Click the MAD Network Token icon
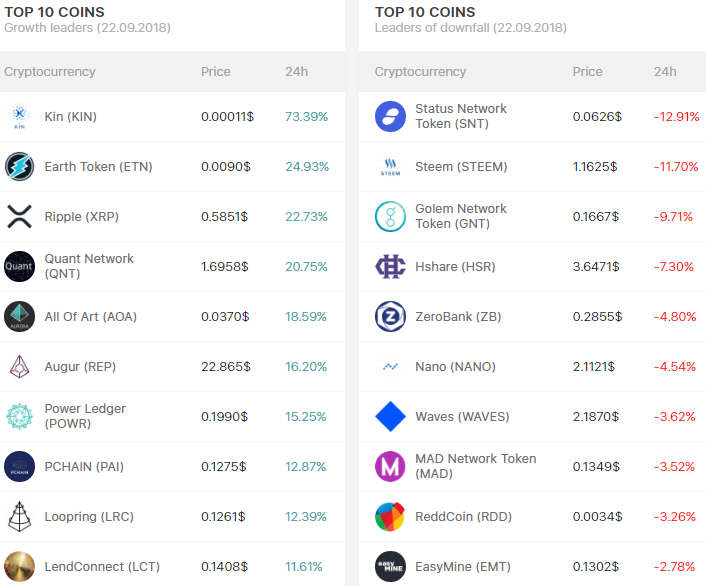Image resolution: width=706 pixels, height=586 pixels. [390, 467]
